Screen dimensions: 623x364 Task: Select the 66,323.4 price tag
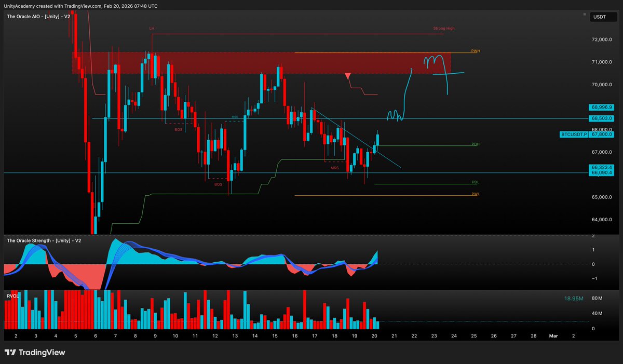coord(601,167)
